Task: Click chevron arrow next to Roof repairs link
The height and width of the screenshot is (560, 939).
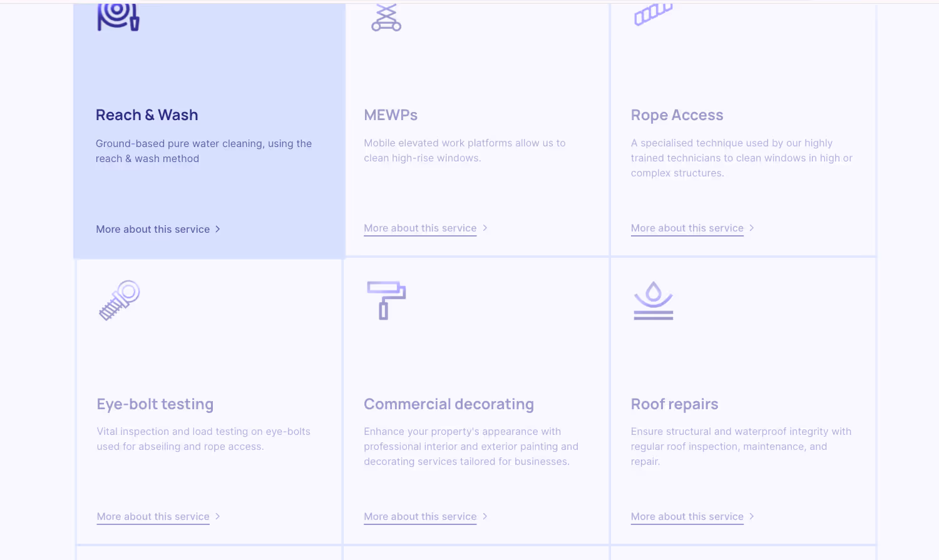Action: tap(752, 516)
